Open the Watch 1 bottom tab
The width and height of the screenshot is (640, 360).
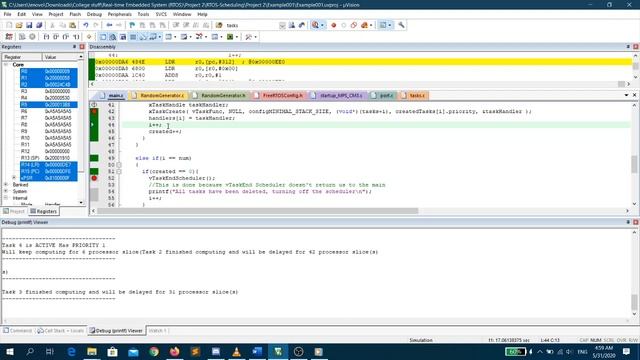[158, 331]
